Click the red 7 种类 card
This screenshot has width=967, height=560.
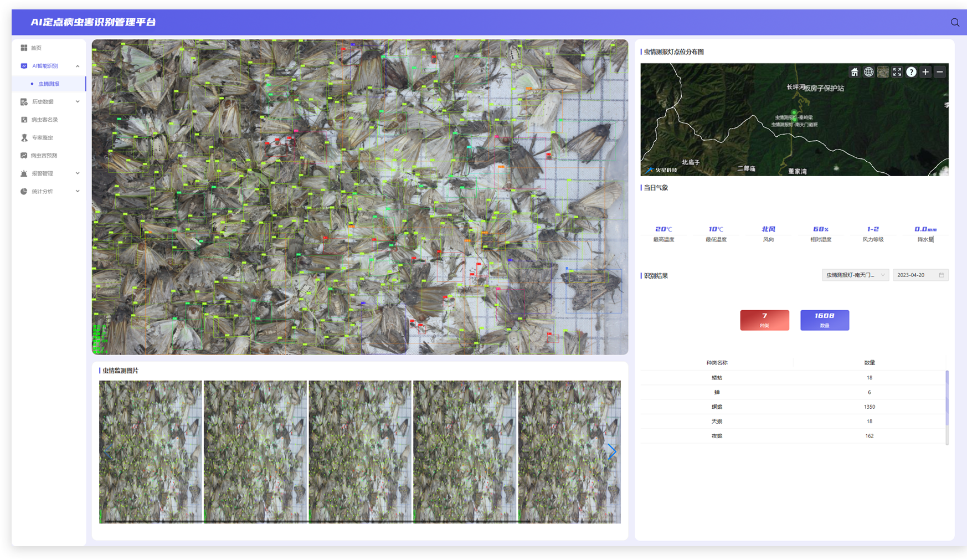point(764,320)
